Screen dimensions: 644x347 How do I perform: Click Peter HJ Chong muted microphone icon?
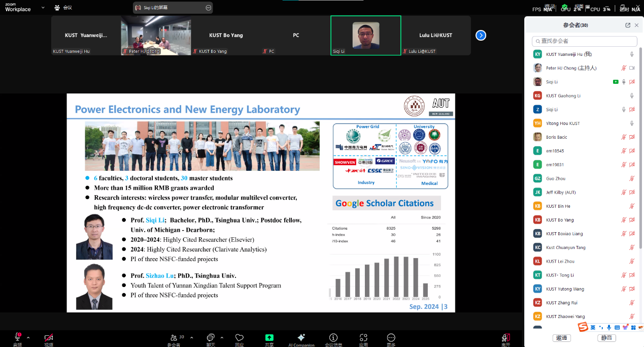point(624,68)
